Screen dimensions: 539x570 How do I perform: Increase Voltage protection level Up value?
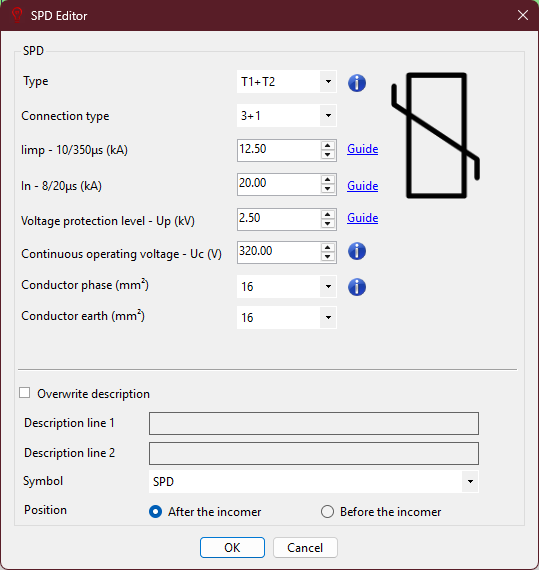pyautogui.click(x=327, y=215)
